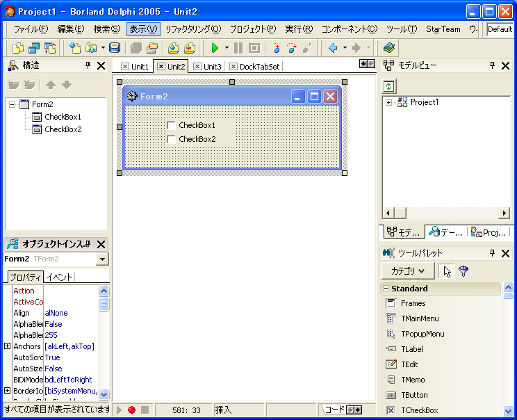Expand the Project1 node in Model View
This screenshot has height=420, width=517.
(x=388, y=103)
